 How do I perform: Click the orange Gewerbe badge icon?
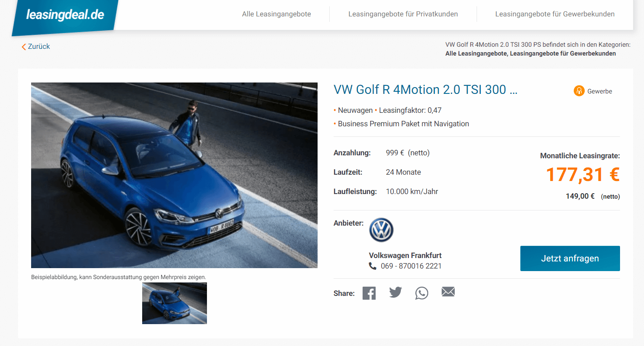[579, 91]
